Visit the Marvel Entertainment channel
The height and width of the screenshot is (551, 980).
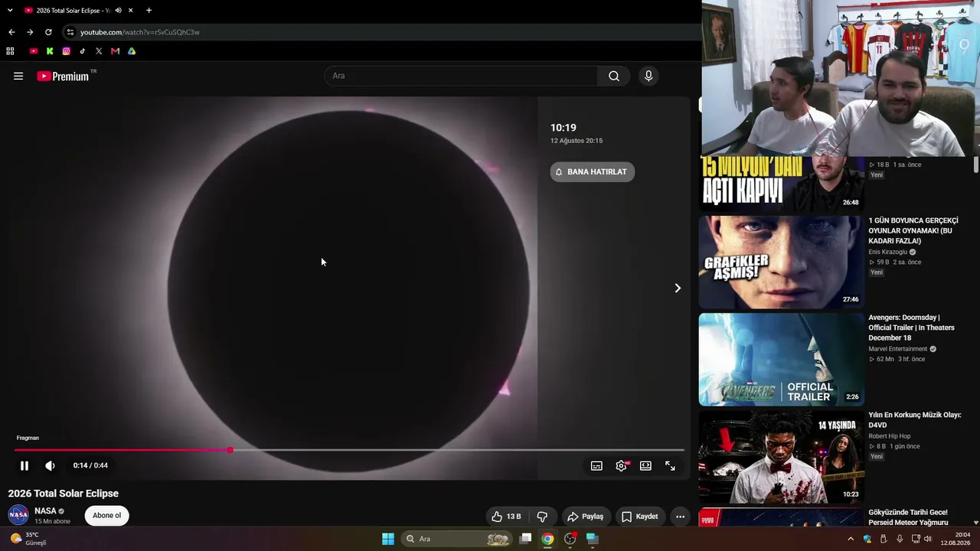click(x=897, y=349)
